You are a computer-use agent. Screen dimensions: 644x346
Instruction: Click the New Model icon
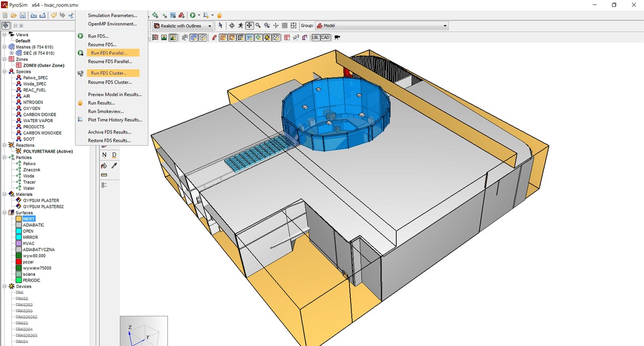pos(5,15)
